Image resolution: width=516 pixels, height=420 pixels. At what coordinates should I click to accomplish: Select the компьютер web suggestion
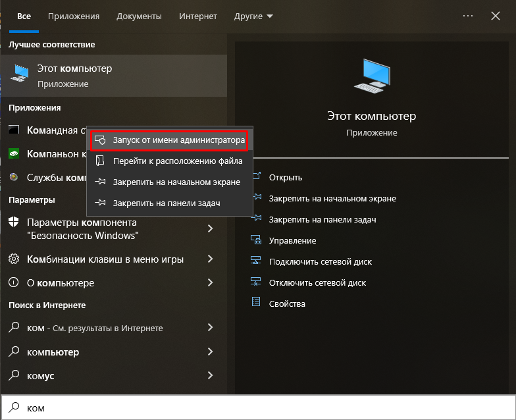click(x=113, y=352)
